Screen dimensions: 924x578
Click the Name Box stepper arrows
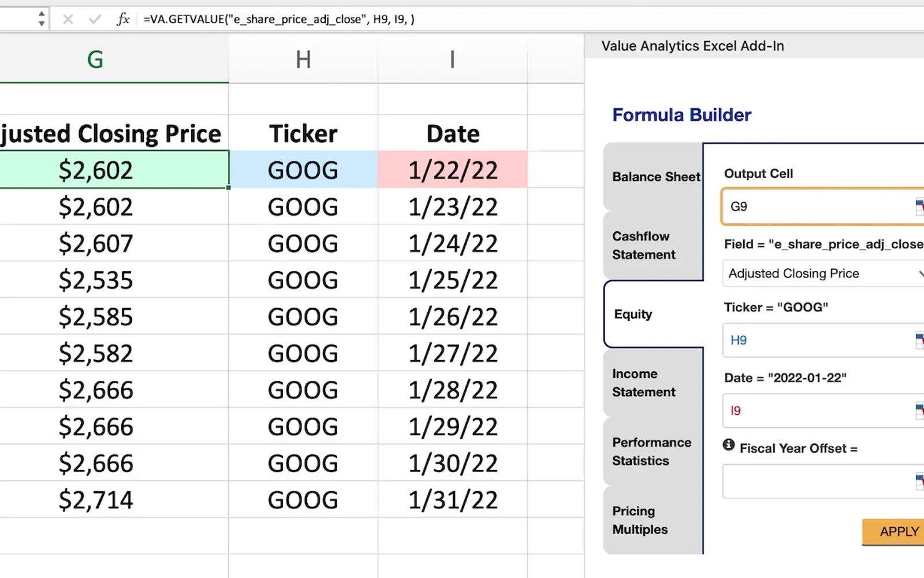click(41, 19)
